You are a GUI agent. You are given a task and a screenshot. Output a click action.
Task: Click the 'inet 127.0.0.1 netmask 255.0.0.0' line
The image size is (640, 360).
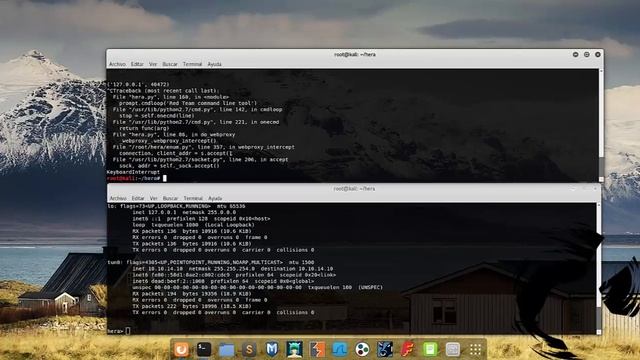(184, 212)
